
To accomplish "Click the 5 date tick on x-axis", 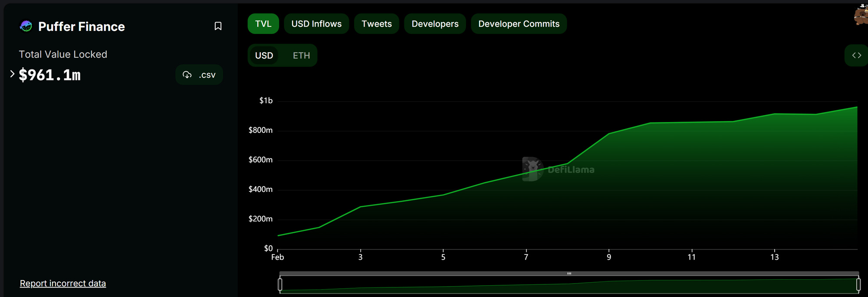I will pos(443,257).
